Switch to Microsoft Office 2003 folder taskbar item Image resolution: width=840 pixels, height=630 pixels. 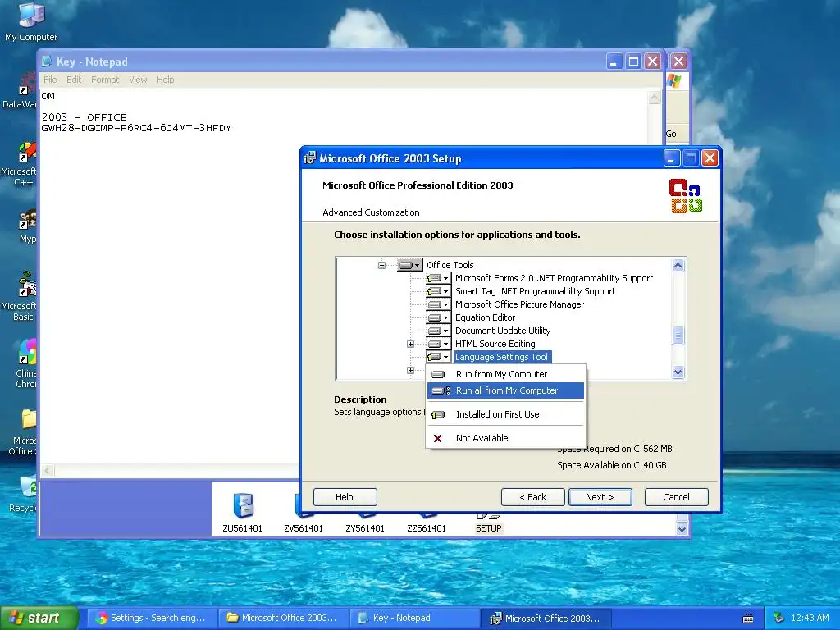coord(283,618)
